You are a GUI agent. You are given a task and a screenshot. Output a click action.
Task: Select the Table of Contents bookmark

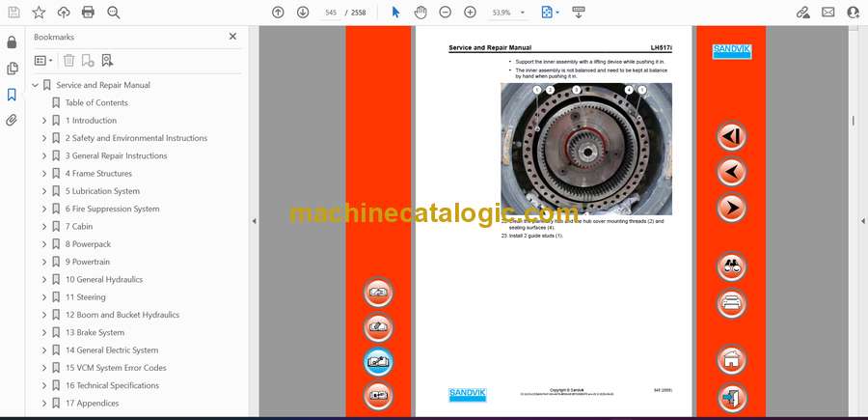(96, 102)
